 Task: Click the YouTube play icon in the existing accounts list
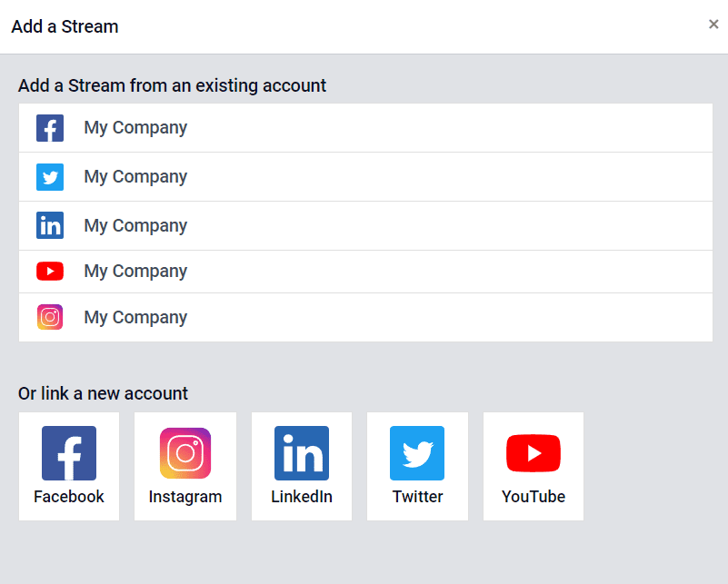tap(50, 272)
